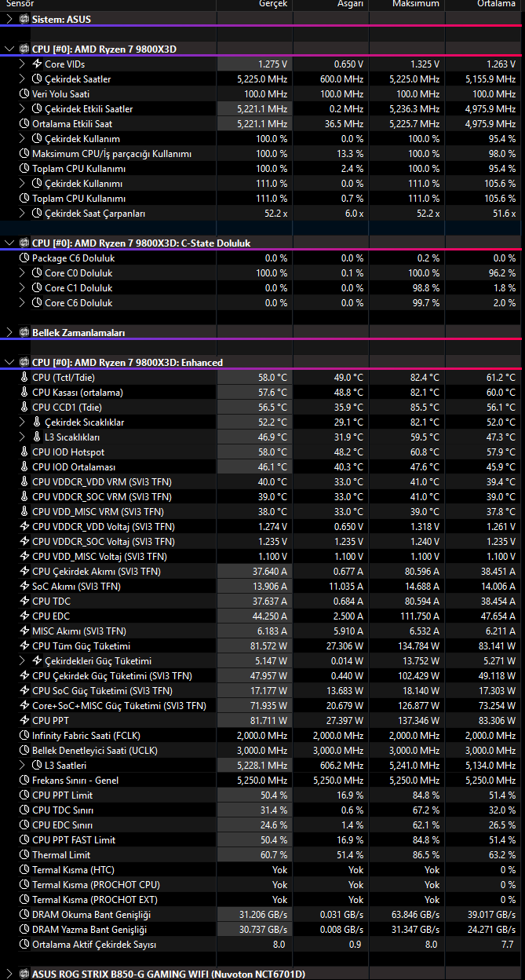Click the clock icon beside Bellek Denetleyici Saati (UCLK)
The width and height of the screenshot is (525, 980).
24,751
